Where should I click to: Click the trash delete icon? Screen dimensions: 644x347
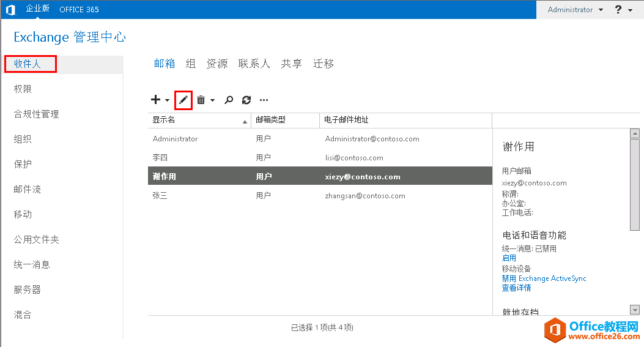201,100
